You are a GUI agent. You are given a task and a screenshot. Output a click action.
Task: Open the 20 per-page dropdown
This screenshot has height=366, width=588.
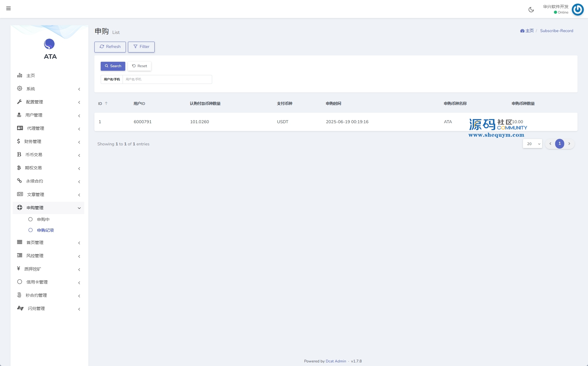(533, 144)
